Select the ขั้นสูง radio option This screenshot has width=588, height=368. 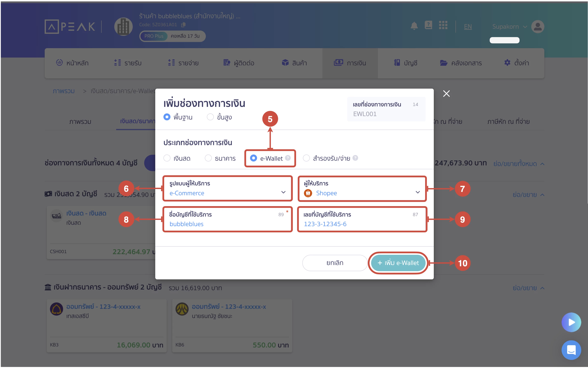point(210,117)
